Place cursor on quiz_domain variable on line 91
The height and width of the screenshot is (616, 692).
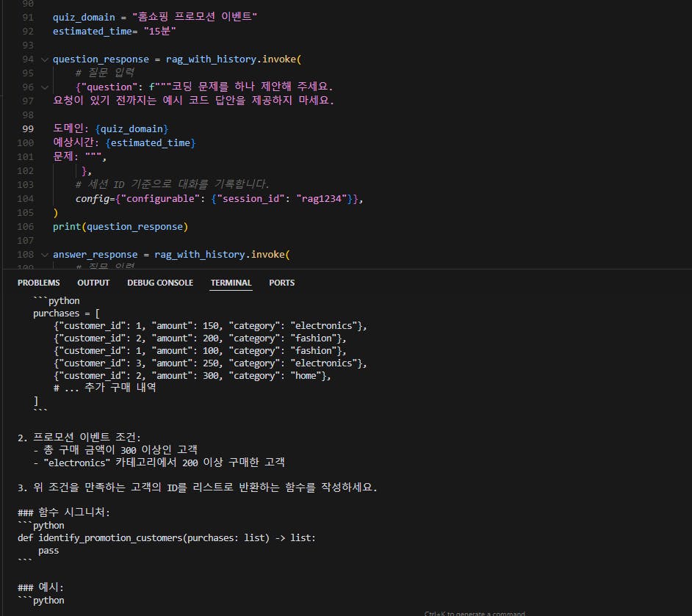coord(84,17)
